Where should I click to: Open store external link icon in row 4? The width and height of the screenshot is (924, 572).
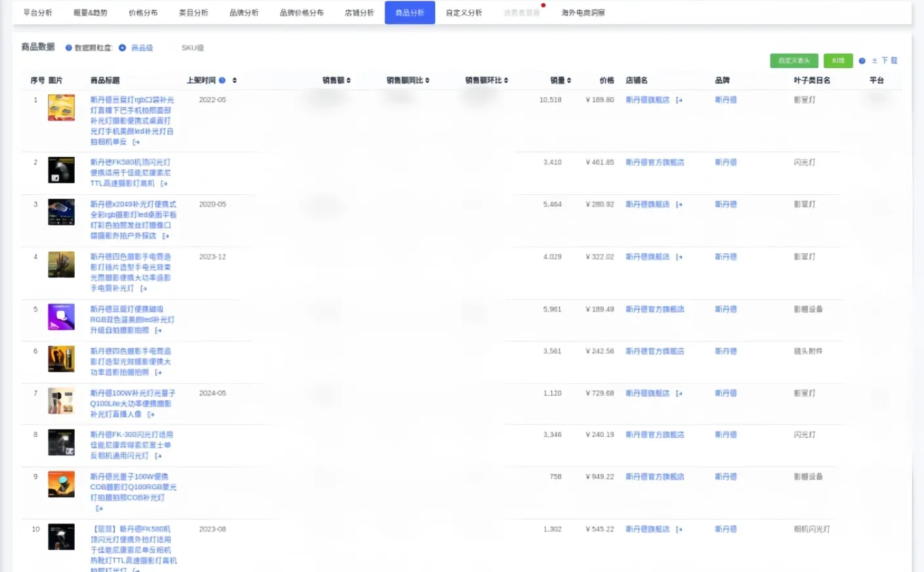679,257
